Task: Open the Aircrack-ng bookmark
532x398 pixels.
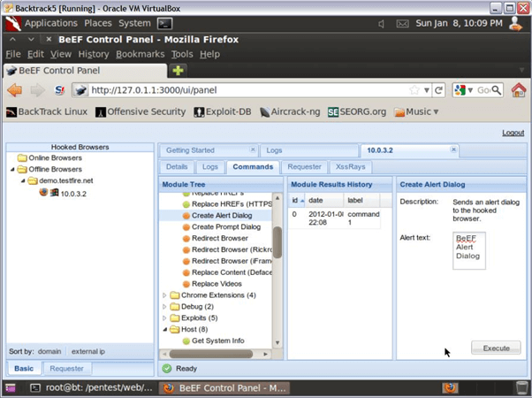Action: (291, 111)
